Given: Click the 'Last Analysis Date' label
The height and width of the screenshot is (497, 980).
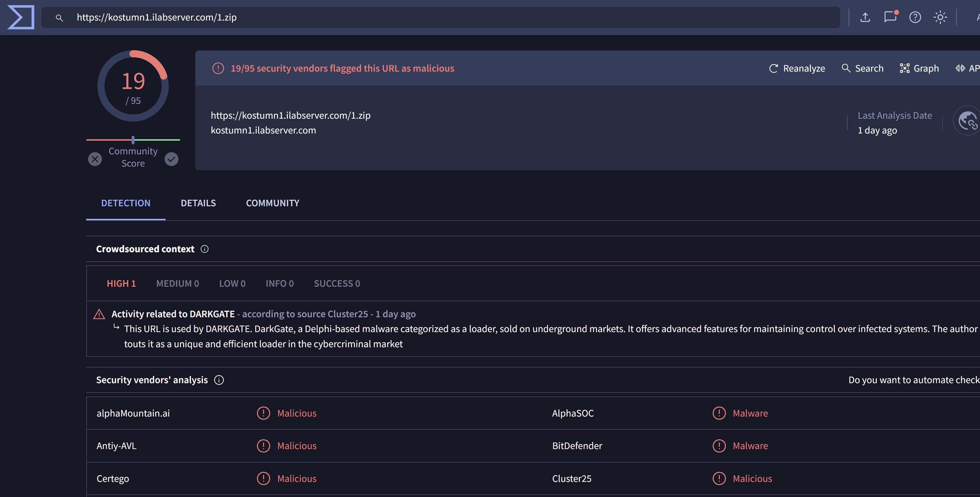Looking at the screenshot, I should point(895,116).
